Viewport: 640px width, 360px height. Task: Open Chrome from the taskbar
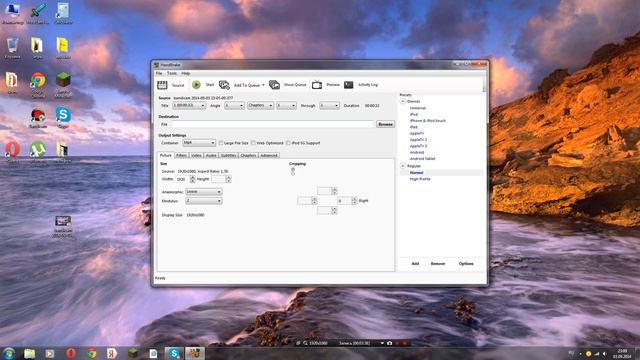[x=91, y=353]
